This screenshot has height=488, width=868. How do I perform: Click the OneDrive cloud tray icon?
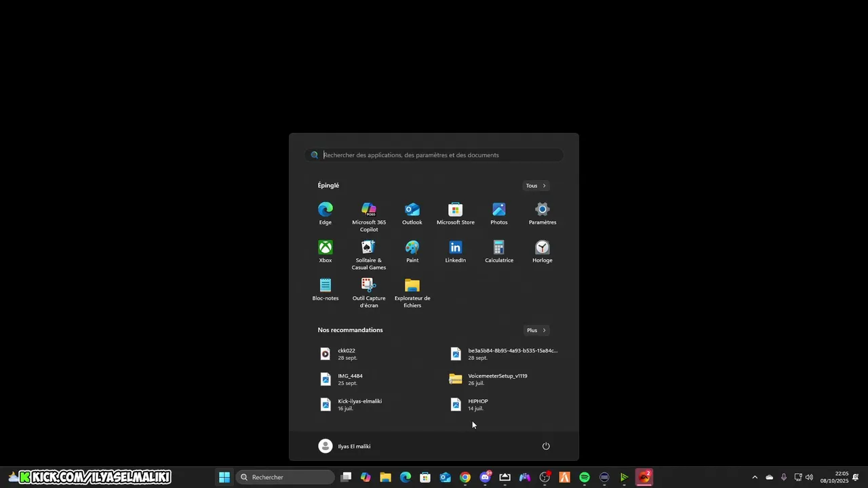(769, 477)
